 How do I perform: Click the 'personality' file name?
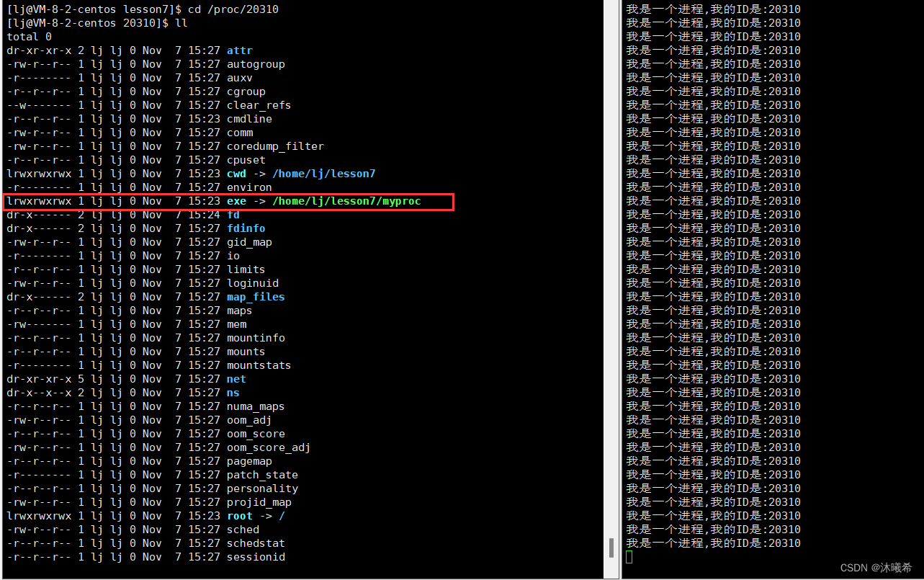point(262,488)
